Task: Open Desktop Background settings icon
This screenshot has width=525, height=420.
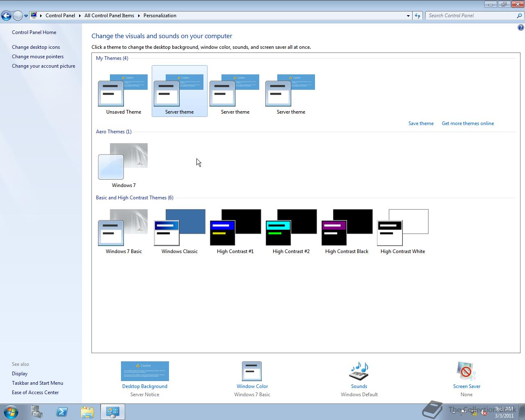Action: coord(145,371)
